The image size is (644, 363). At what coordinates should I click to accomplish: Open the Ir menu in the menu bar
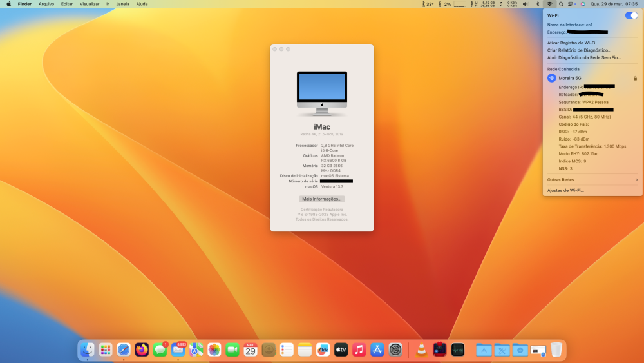click(108, 4)
